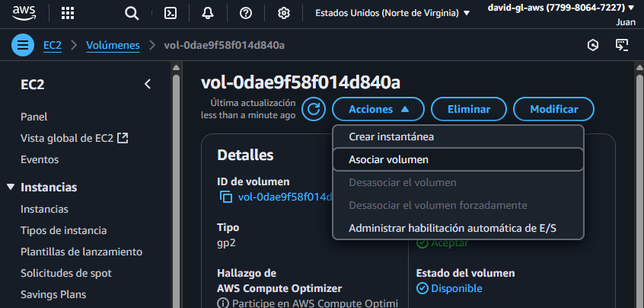Open Eventos in sidebar

pos(40,159)
